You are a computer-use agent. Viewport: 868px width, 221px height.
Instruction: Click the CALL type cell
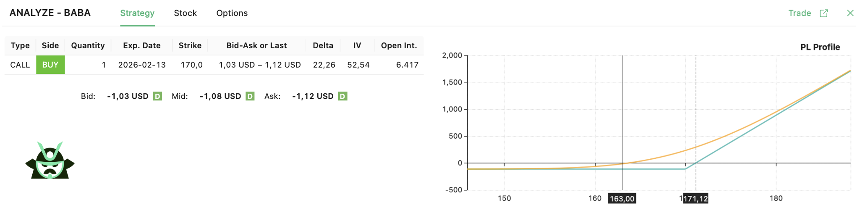pyautogui.click(x=20, y=65)
